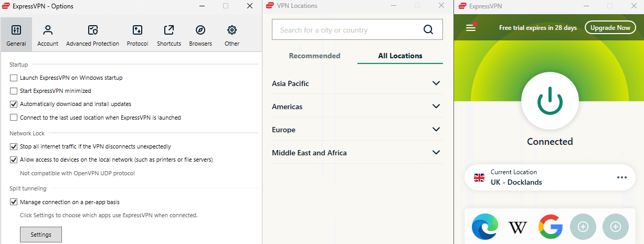The width and height of the screenshot is (644, 244).
Task: Switch to the Advanced Protection tab
Action: (x=93, y=35)
